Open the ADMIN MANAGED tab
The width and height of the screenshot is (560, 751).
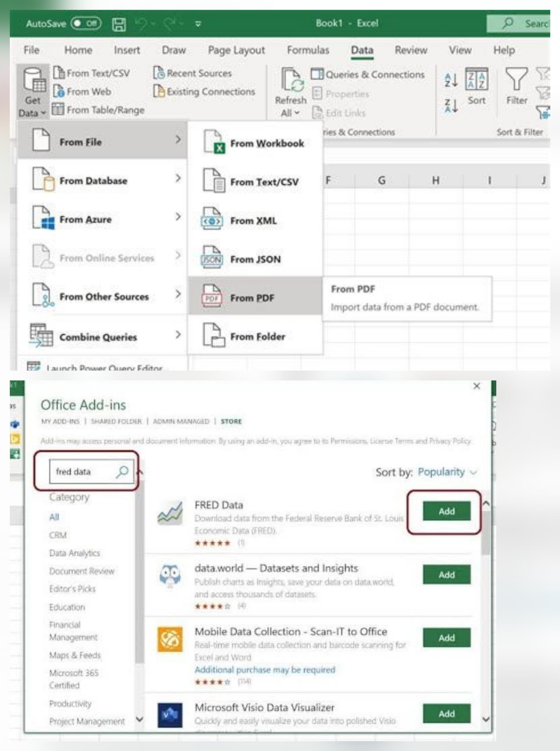181,421
